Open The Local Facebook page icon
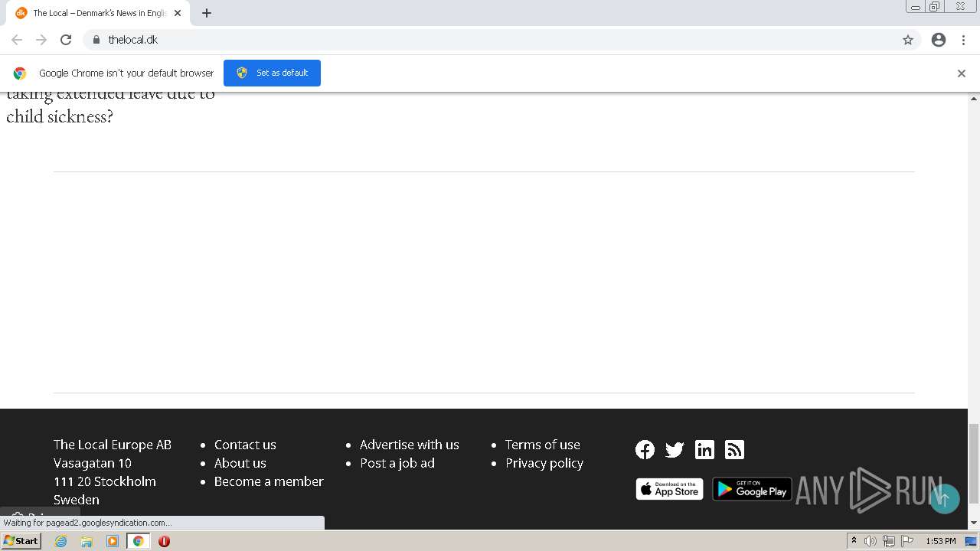Image resolution: width=980 pixels, height=551 pixels. 645,450
